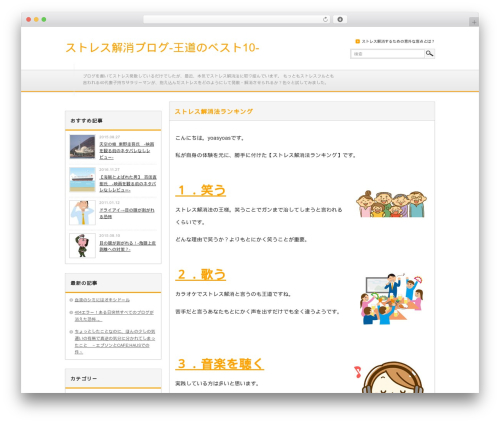Click the laughing family illustration
This screenshot has width=500, height=423.
391,204
